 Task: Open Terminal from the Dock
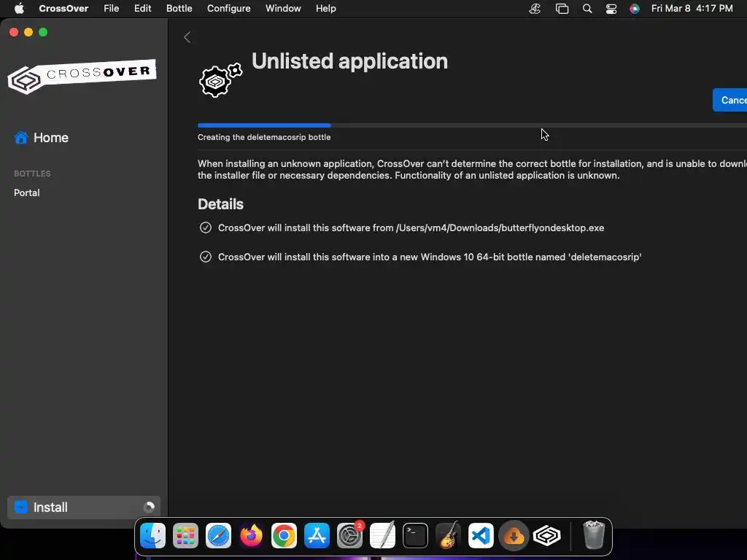tap(415, 536)
